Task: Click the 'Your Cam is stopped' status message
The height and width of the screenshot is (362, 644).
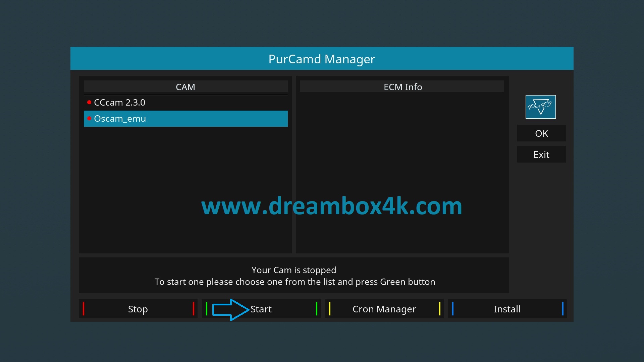Action: [294, 270]
